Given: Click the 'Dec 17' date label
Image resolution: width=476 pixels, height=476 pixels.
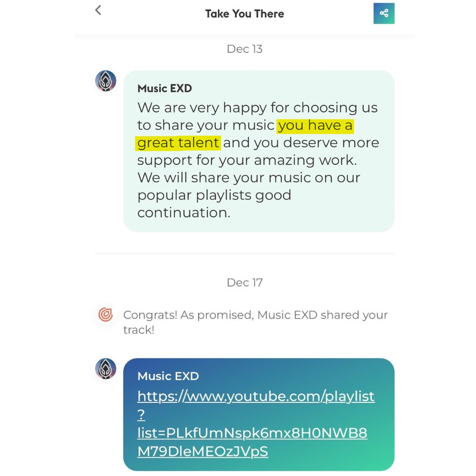Looking at the screenshot, I should (x=245, y=283).
